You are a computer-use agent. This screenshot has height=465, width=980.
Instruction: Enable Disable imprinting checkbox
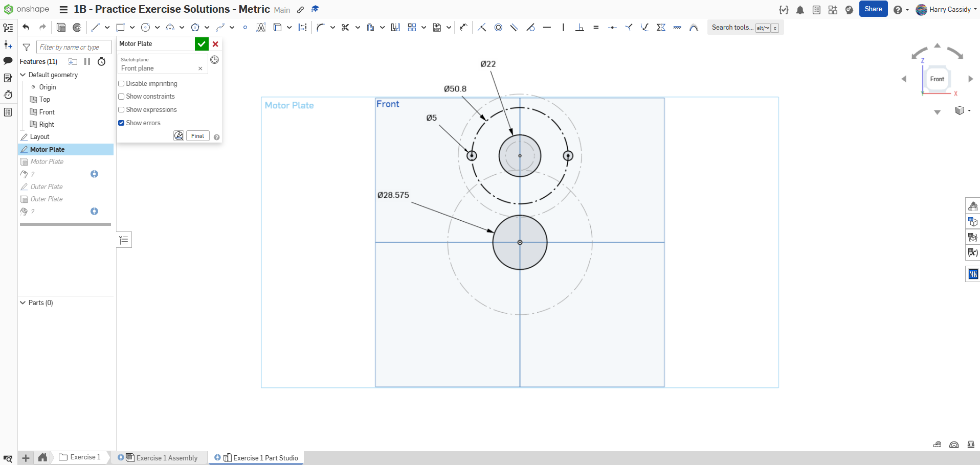122,84
